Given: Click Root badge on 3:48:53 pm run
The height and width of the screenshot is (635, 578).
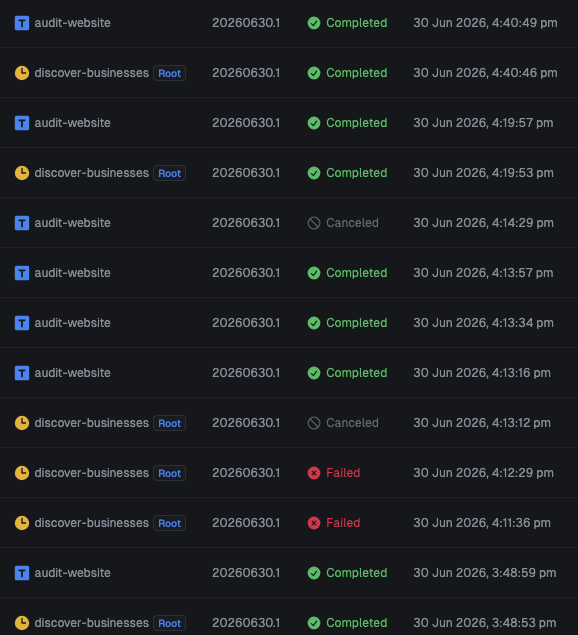Looking at the screenshot, I should (169, 623).
